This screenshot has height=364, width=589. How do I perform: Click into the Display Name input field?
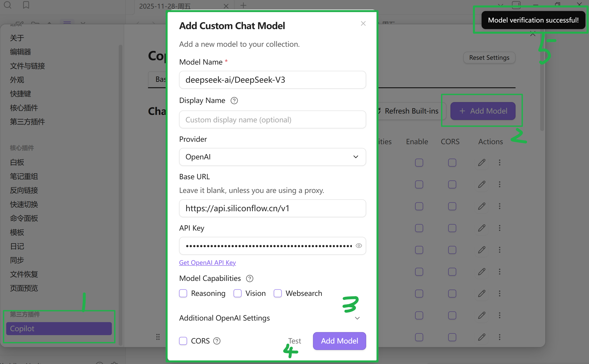tap(272, 120)
